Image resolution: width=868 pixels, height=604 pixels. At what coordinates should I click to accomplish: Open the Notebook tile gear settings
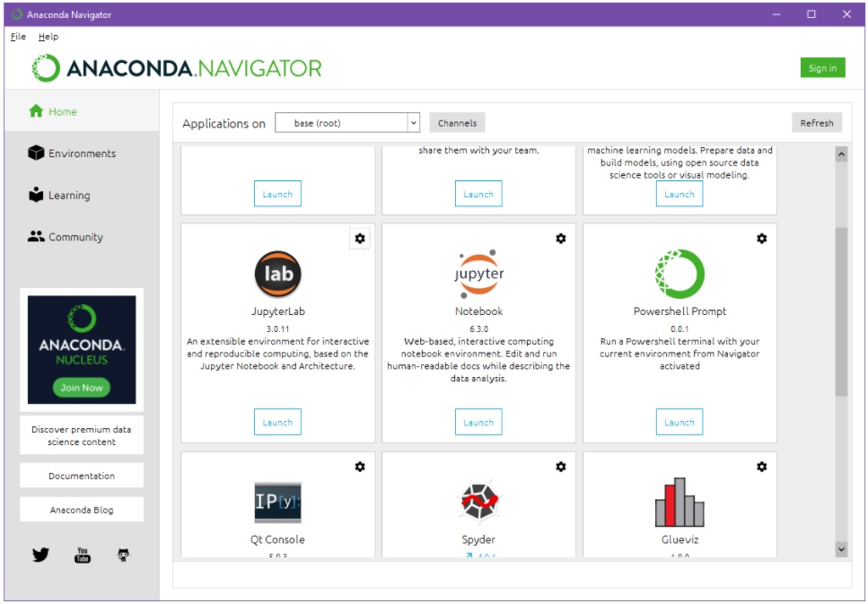[561, 238]
